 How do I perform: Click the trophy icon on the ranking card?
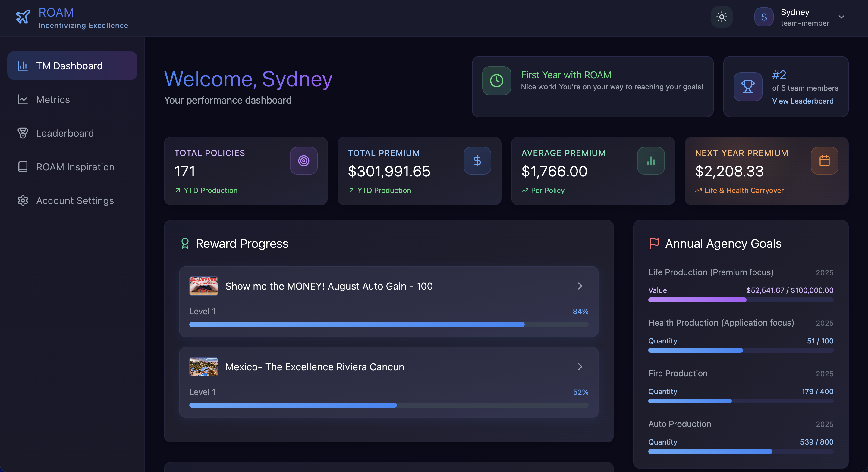[x=748, y=87]
